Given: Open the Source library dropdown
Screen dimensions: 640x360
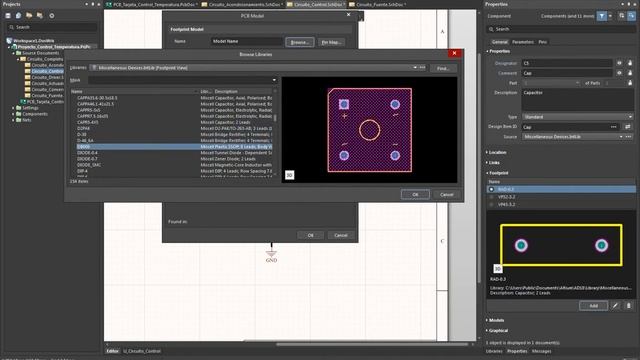Looking at the screenshot, I should 621,137.
